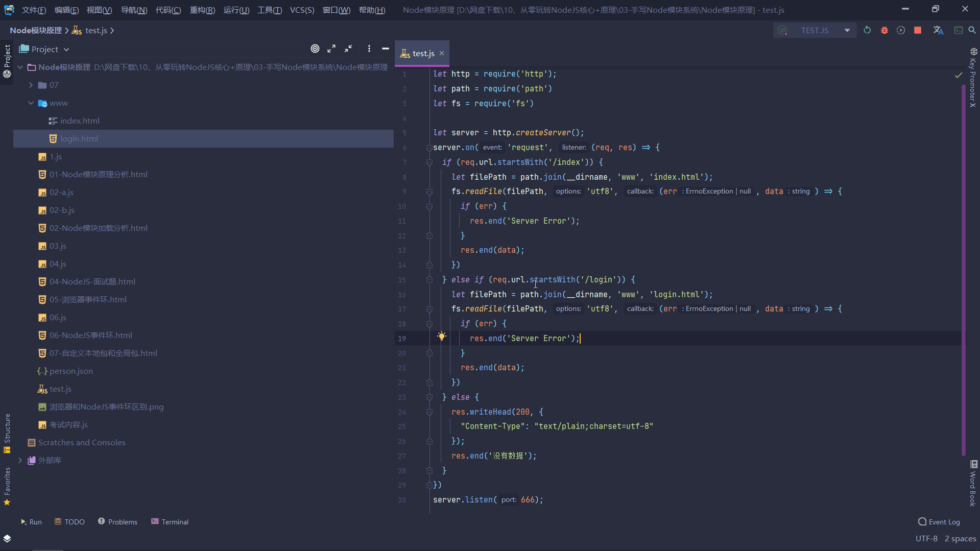This screenshot has height=551, width=980.
Task: Stop the running process
Action: point(918,30)
